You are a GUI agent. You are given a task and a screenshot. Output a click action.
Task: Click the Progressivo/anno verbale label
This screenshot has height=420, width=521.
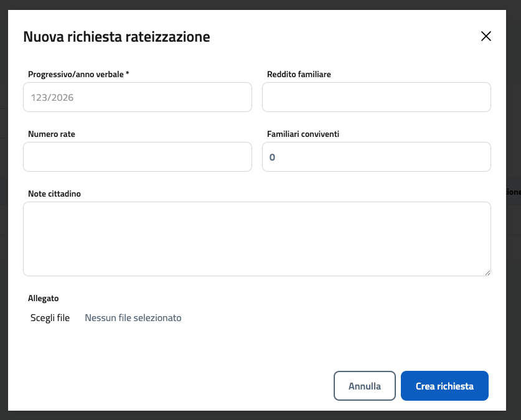[77, 74]
